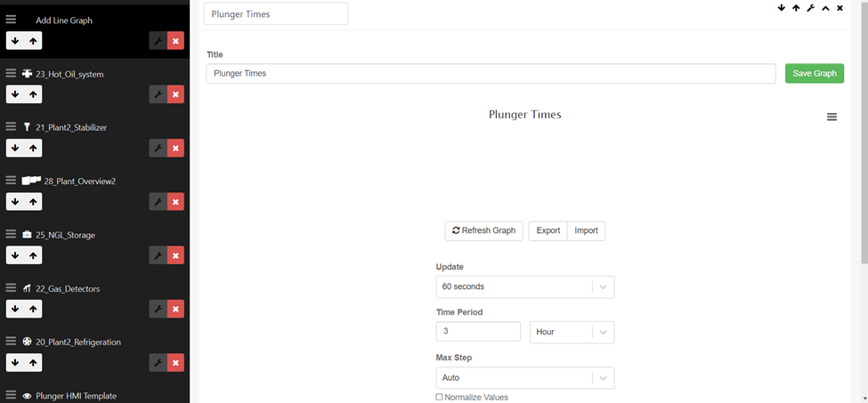Remove 25_NGL_Storage with red X

click(x=175, y=255)
